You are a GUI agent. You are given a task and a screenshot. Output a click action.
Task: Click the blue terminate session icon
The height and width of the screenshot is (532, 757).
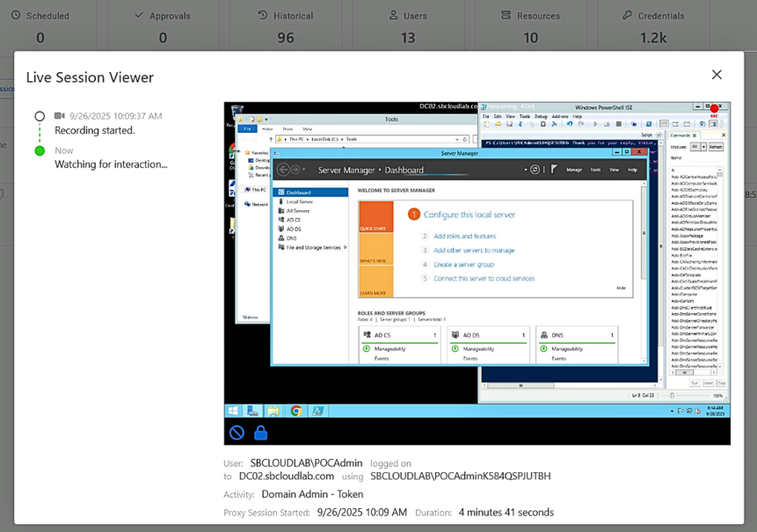(x=237, y=433)
